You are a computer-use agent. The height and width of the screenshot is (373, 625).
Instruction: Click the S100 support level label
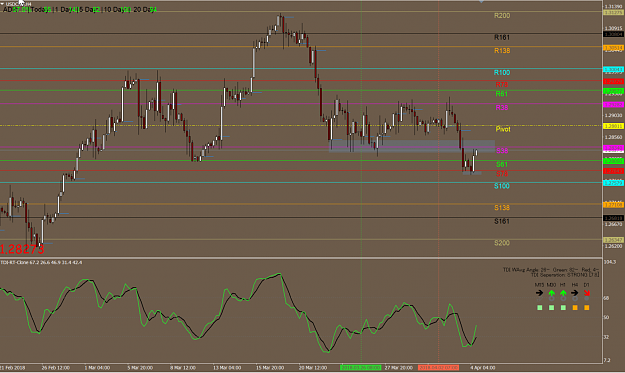[x=502, y=186]
